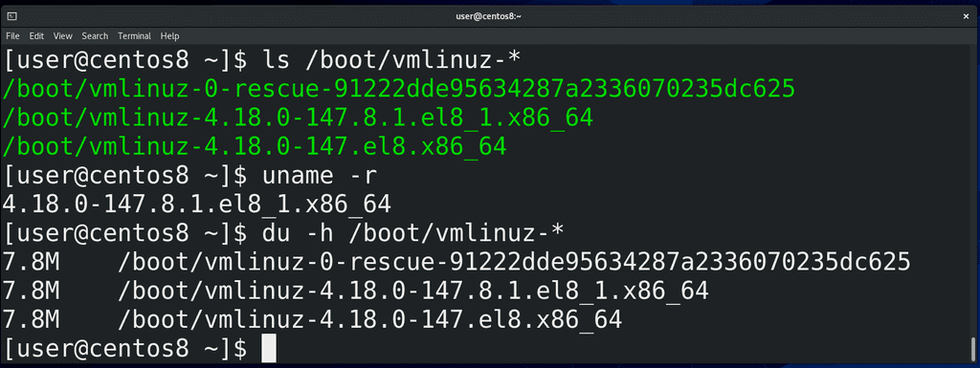
Task: Click the green vmlinuz-4.18.0-147.8.1.el8_1 path
Action: (x=298, y=118)
